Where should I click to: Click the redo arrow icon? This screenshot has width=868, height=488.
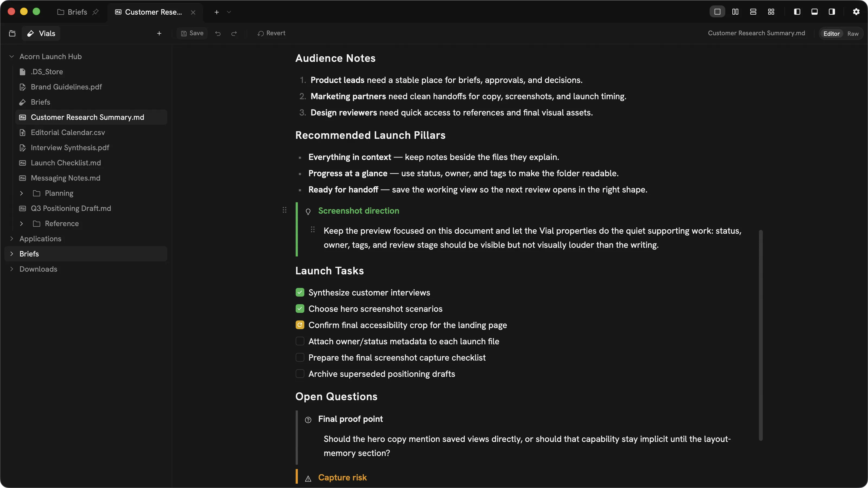(234, 33)
